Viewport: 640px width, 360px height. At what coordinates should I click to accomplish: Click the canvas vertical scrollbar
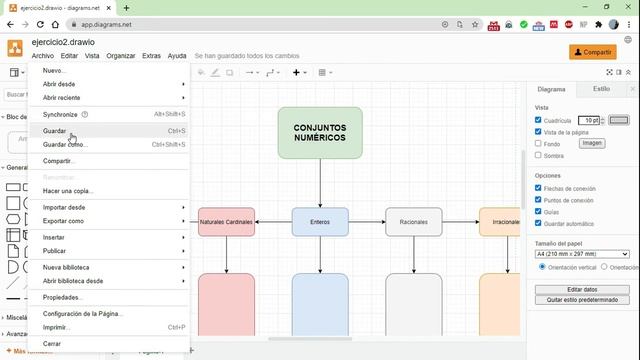point(523,180)
